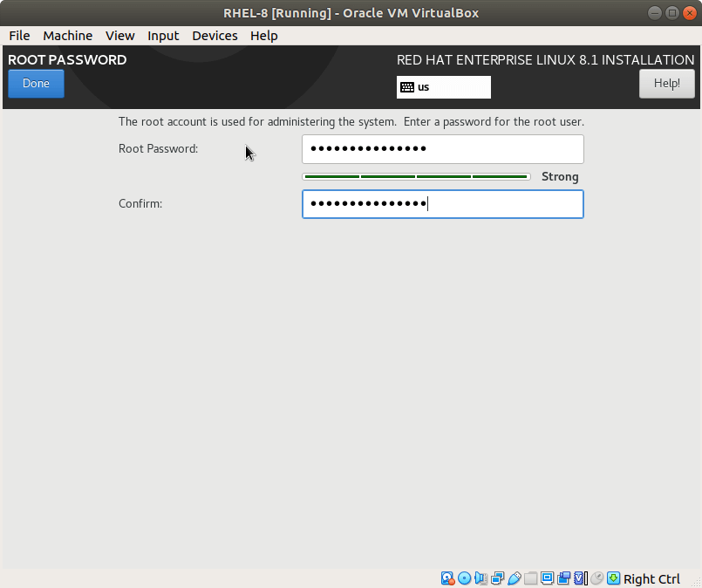Click the blue Done button

[x=37, y=83]
